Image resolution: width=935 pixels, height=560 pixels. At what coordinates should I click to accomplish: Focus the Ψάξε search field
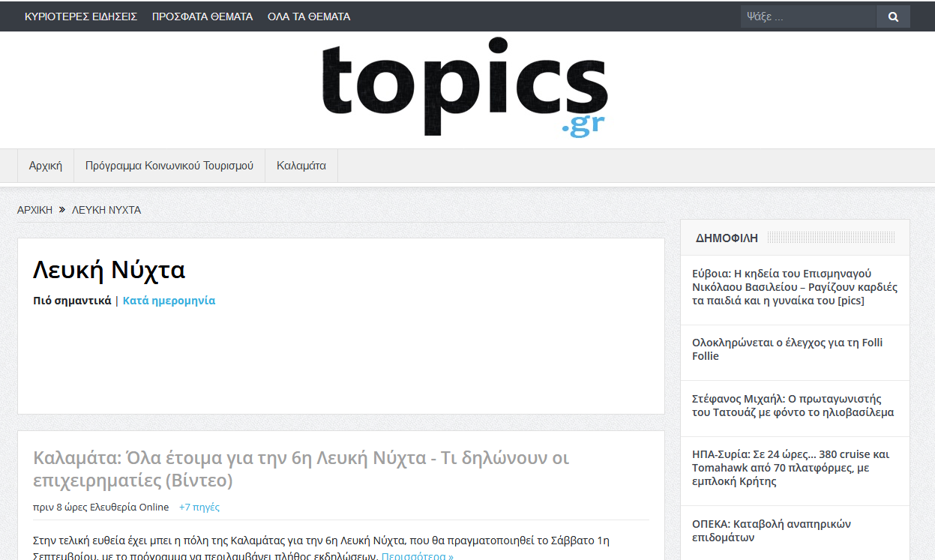[808, 16]
